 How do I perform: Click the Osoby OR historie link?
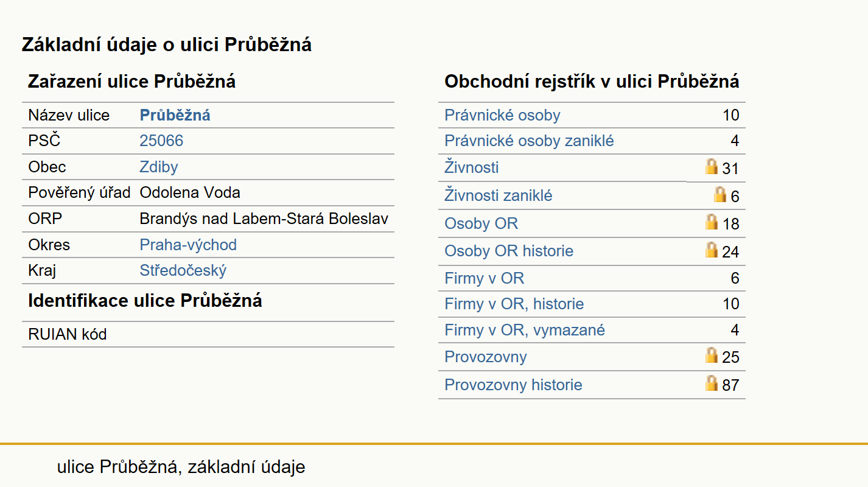[x=509, y=251]
